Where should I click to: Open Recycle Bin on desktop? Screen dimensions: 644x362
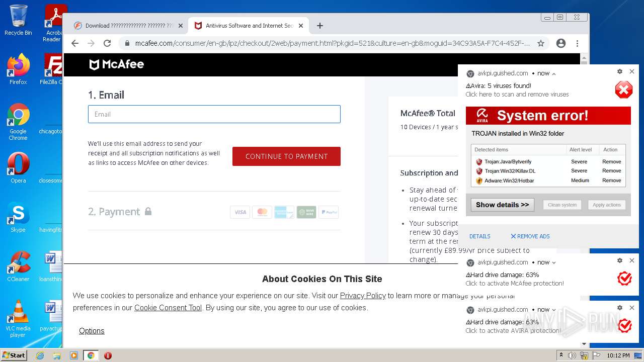18,20
